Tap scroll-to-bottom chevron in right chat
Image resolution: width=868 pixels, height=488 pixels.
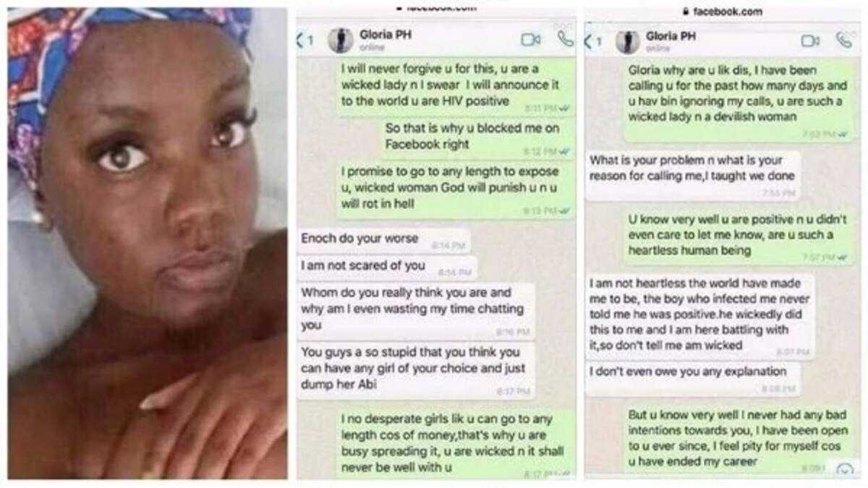point(844,469)
